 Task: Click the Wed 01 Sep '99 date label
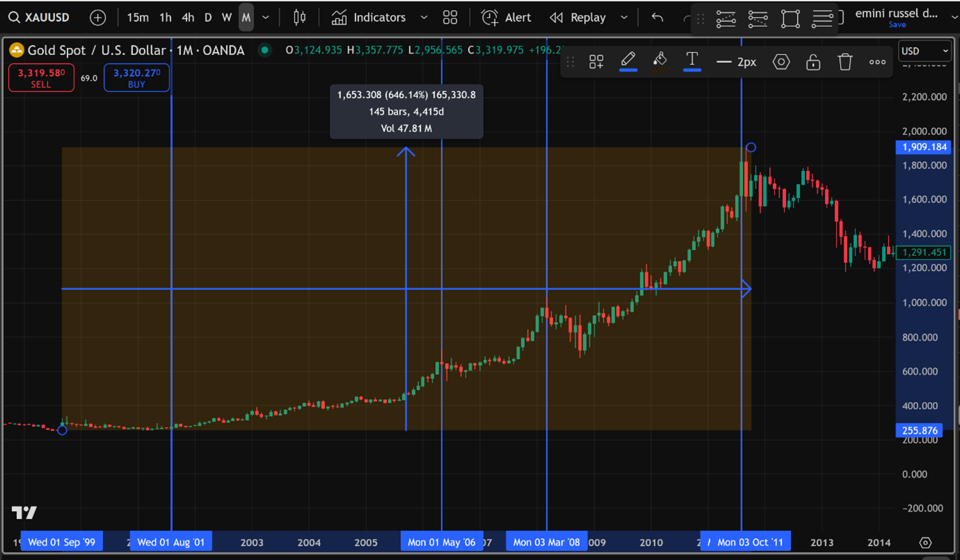62,542
